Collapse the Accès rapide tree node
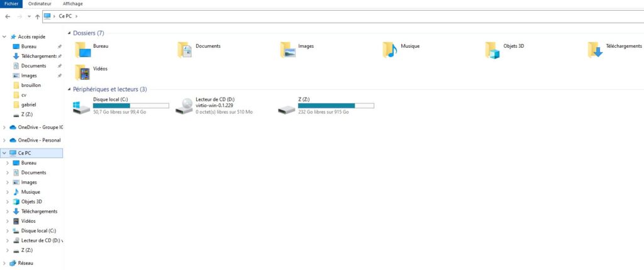644x270 pixels. (x=4, y=37)
